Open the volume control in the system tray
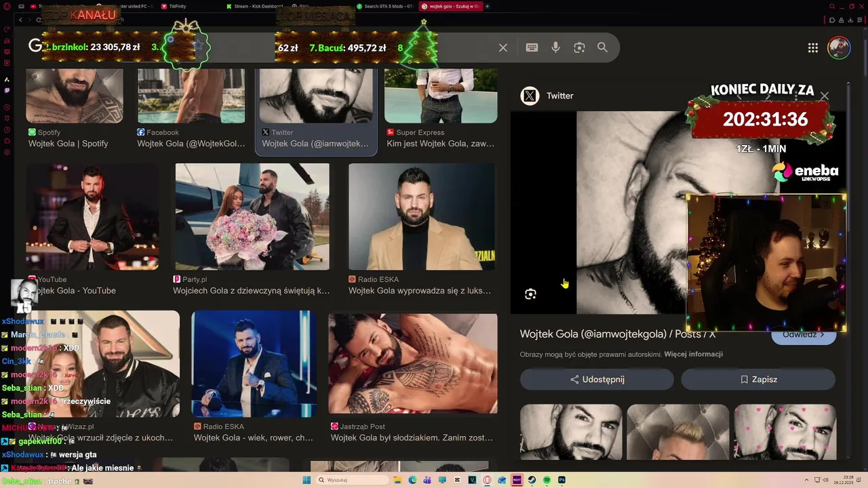 pyautogui.click(x=825, y=480)
